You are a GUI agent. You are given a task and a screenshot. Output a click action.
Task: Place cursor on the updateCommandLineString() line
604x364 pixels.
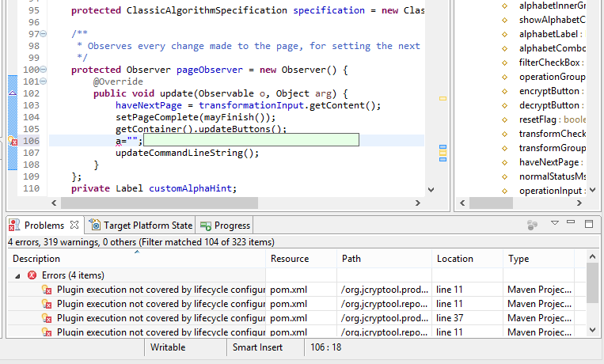(x=187, y=153)
